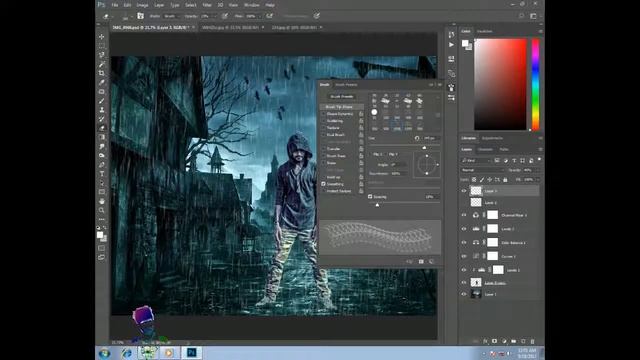Select the Brush tool in toolbar
Viewport: 640px width, 360px height.
[102, 100]
